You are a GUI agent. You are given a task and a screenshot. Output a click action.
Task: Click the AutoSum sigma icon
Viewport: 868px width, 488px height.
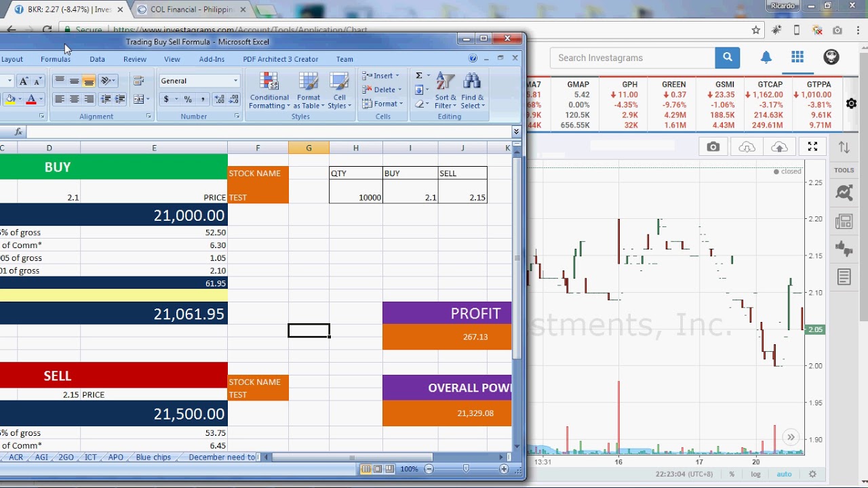click(418, 76)
